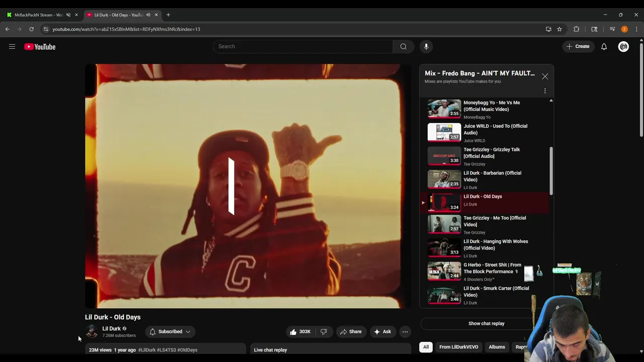Open media controls toolbar icon
The image size is (644, 362).
(x=612, y=29)
